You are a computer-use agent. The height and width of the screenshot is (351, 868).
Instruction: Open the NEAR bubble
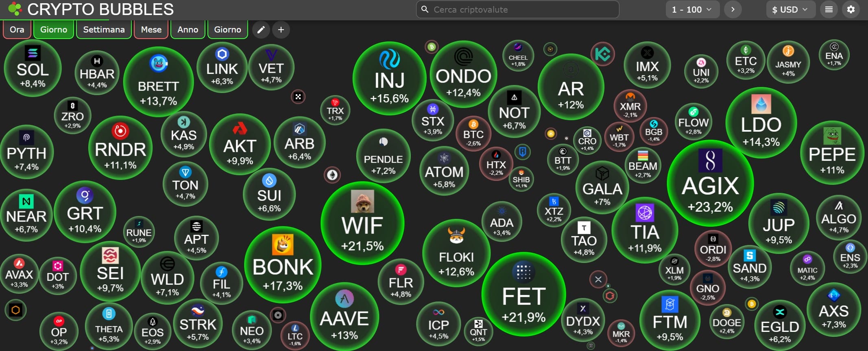(26, 215)
